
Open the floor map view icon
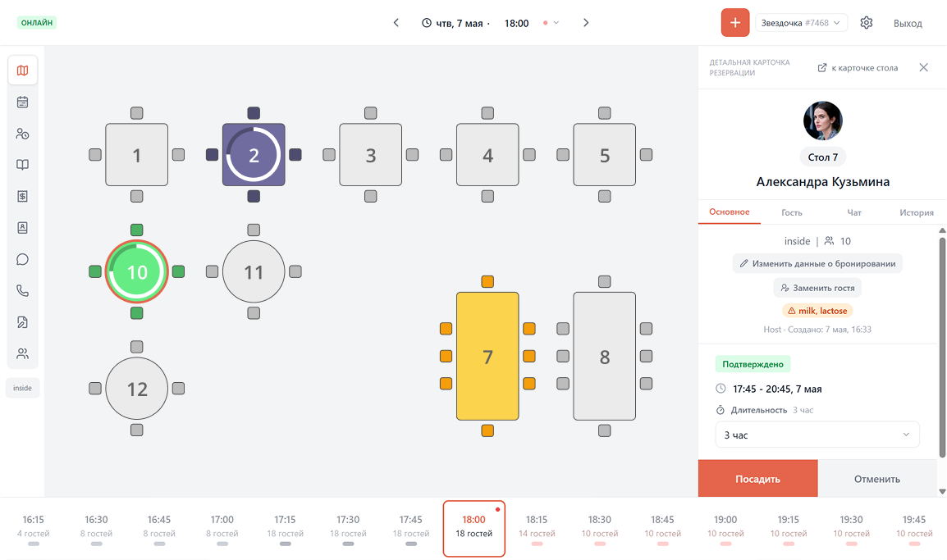[22, 71]
